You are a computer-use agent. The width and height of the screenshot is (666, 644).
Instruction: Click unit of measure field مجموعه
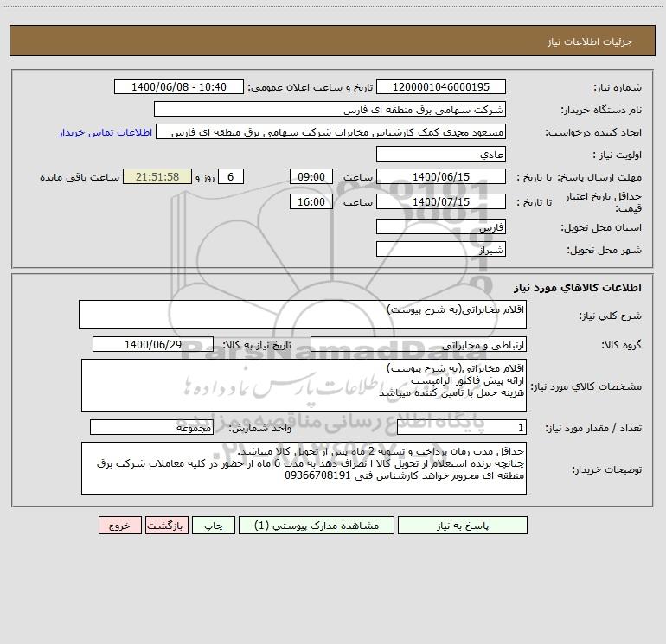151,427
